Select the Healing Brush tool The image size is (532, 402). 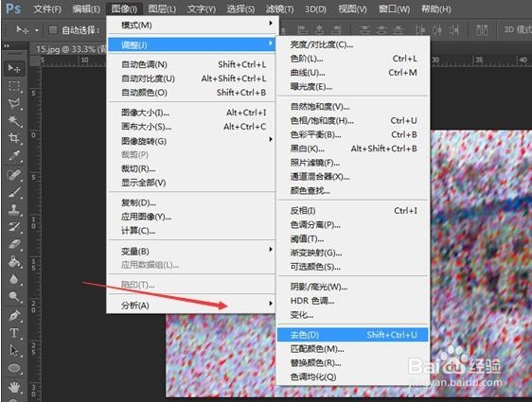(14, 175)
